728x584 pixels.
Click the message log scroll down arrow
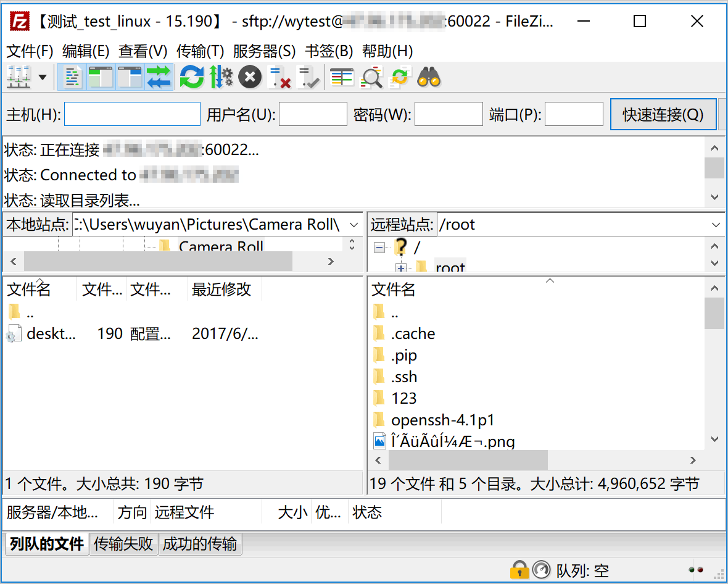pyautogui.click(x=714, y=197)
